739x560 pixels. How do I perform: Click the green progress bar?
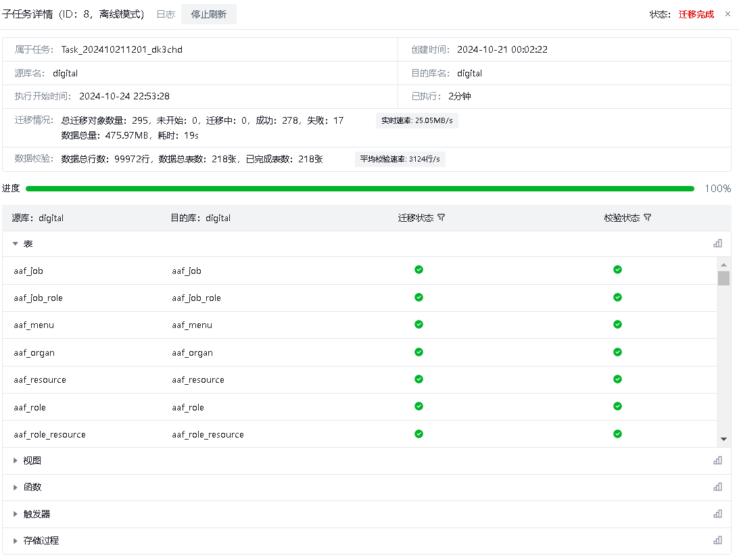point(360,189)
